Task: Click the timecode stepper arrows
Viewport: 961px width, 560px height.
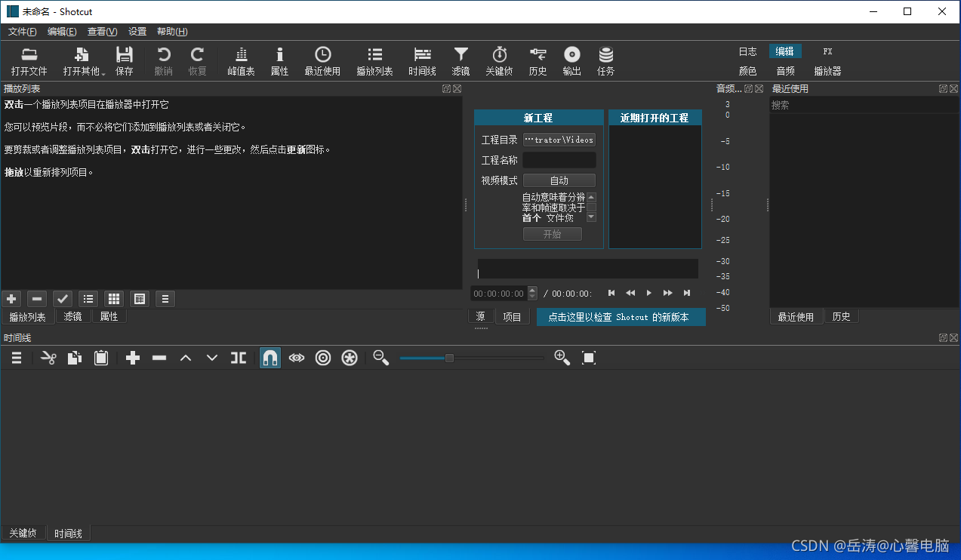Action: [532, 293]
